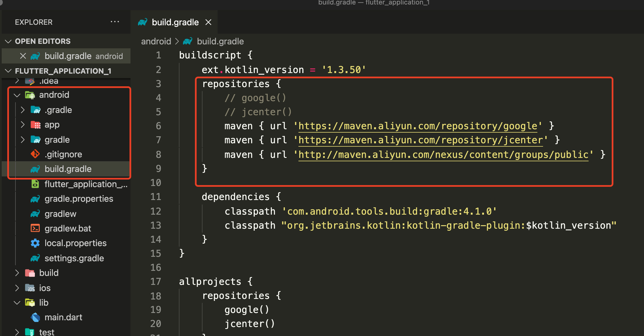Image resolution: width=644 pixels, height=336 pixels.
Task: Close the build.gradle editor tab
Action: click(208, 22)
